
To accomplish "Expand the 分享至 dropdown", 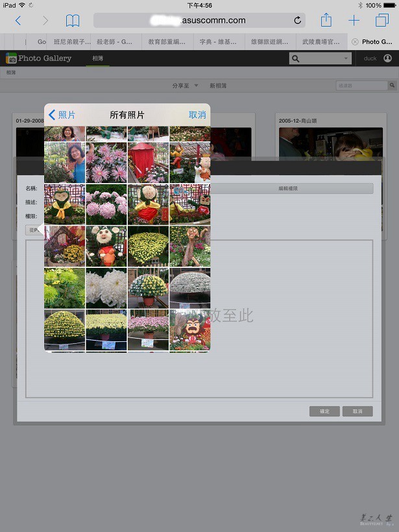I will click(186, 86).
